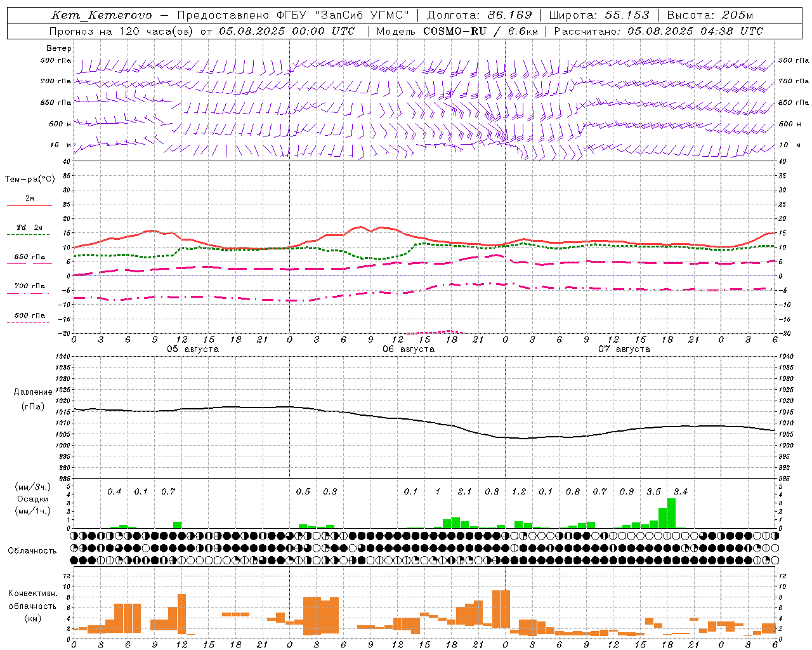Screen dimensions: 812x650
Task: Click the "10 м" label on right wind axis
Action: 789,145
